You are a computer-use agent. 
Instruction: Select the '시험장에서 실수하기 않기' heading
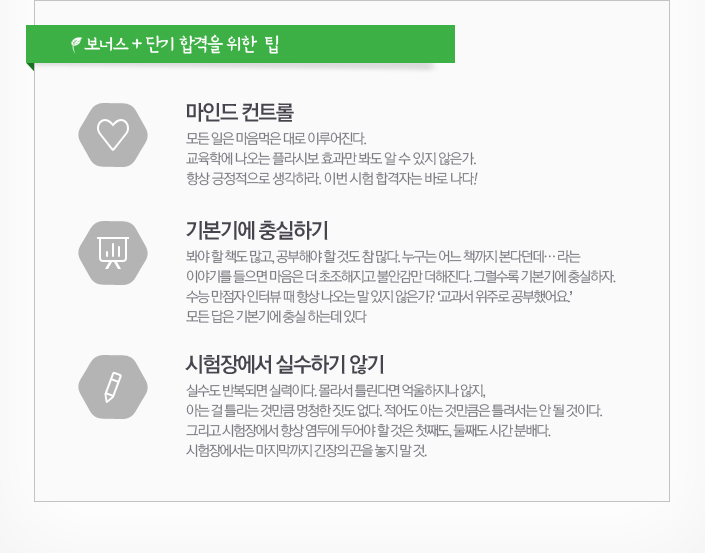point(286,363)
